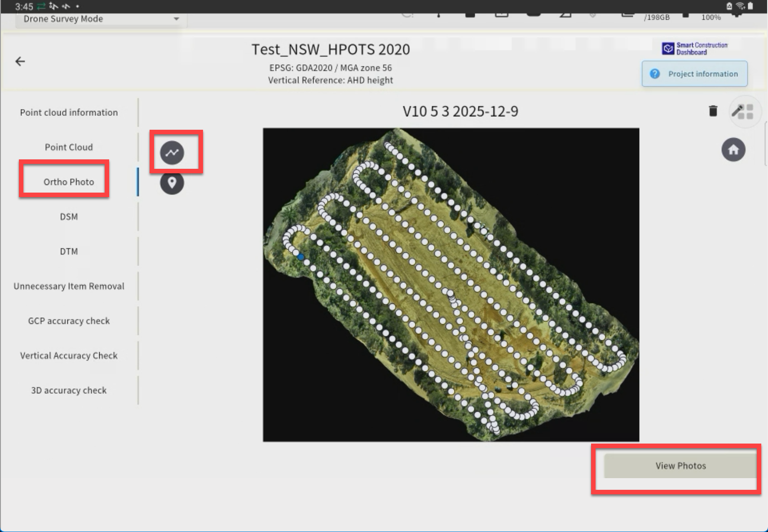Click the V10 5 3 2025-12-9 title
The image size is (768, 532).
point(460,111)
